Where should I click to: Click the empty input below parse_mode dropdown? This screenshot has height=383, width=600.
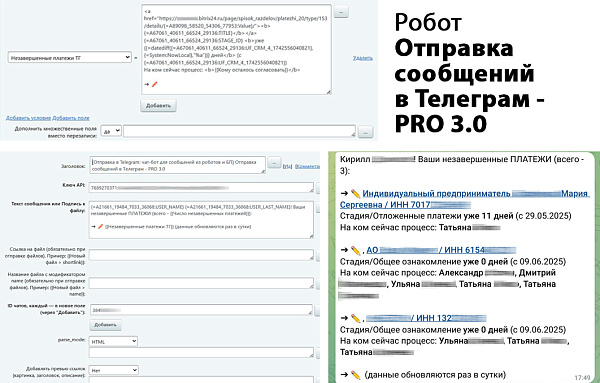(x=201, y=353)
